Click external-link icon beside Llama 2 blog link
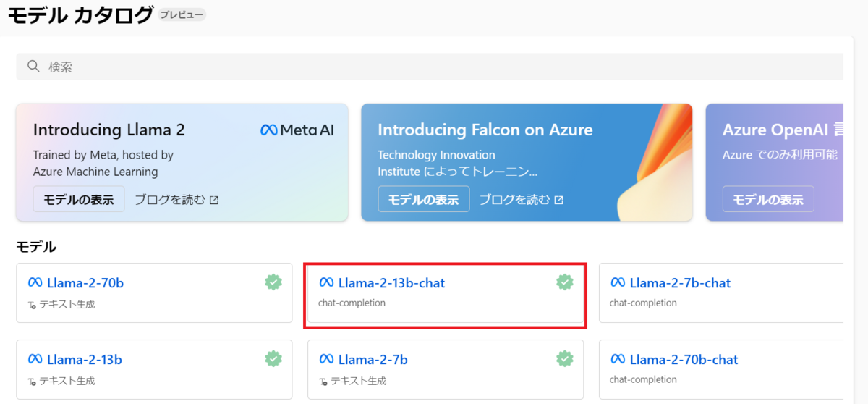Image resolution: width=868 pixels, height=404 pixels. point(213,200)
